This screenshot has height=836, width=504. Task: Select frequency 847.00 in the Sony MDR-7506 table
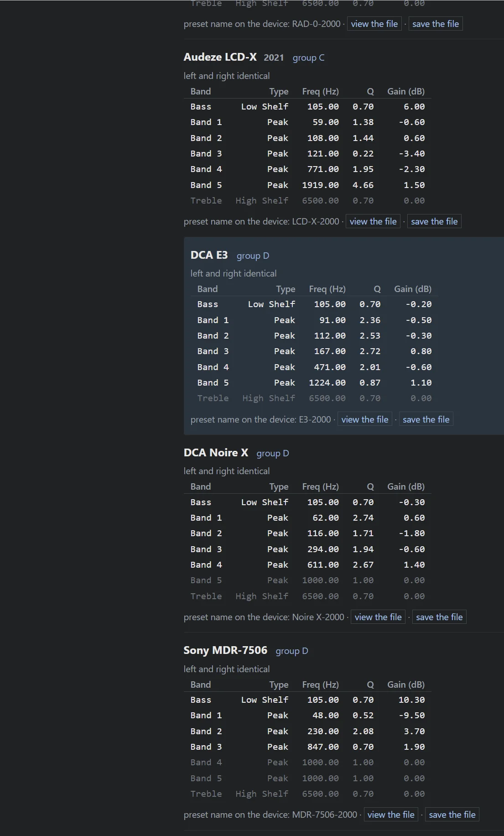pos(323,747)
